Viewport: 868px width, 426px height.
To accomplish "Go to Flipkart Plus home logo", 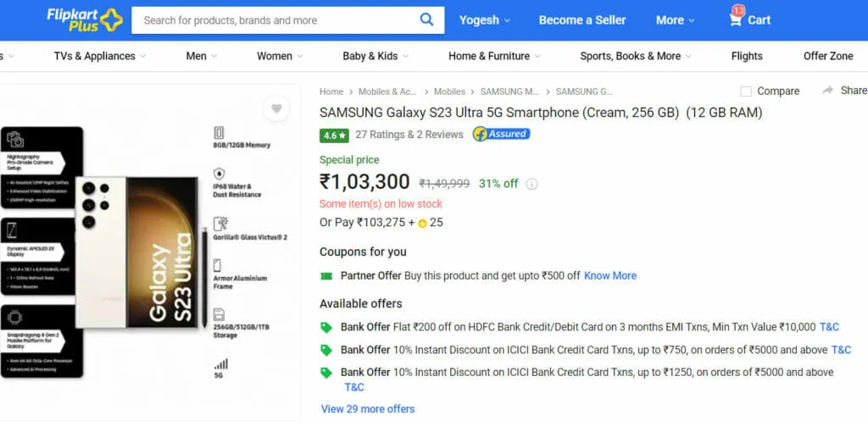I will point(85,20).
